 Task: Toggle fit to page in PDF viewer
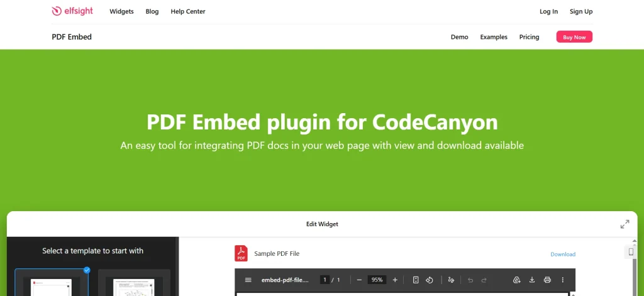coord(416,280)
